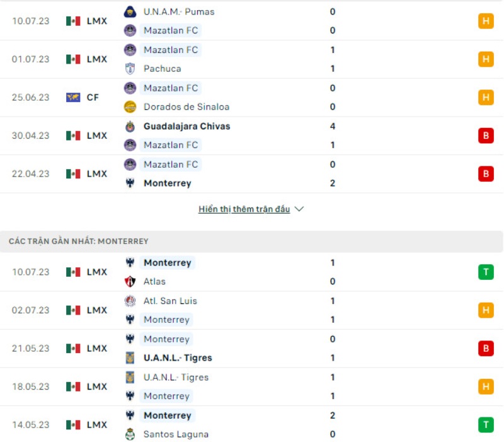
Task: Open the Hiển thị thêm trận đấu link
Action: (244, 209)
